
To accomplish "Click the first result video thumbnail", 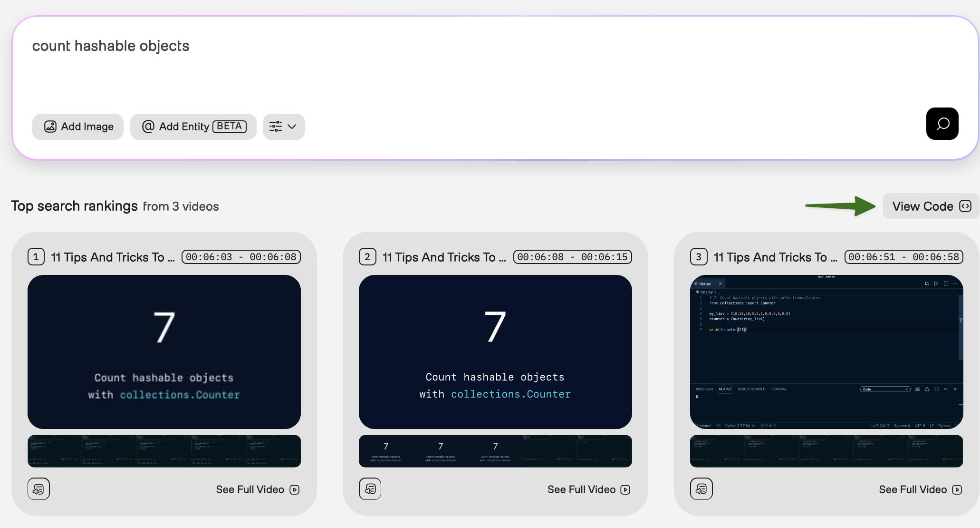I will coord(164,352).
